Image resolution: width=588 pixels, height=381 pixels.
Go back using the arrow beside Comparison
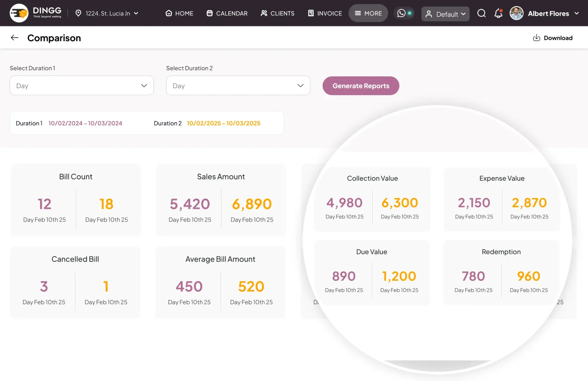coord(15,37)
